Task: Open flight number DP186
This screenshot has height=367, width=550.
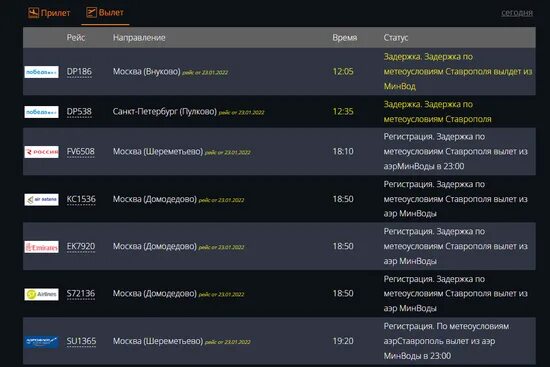Action: point(79,72)
